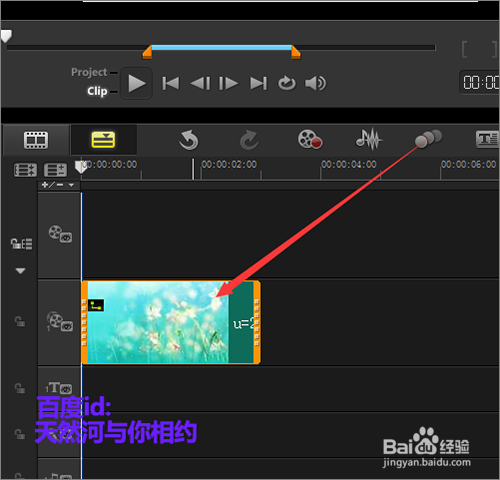Click the clip's right orange trim handle
The image size is (500, 480).
(257, 322)
